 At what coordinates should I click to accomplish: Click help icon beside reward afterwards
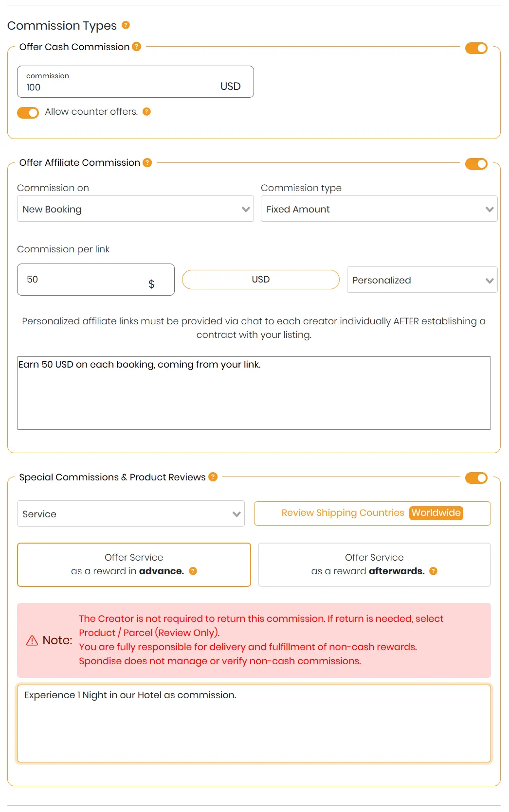click(433, 571)
